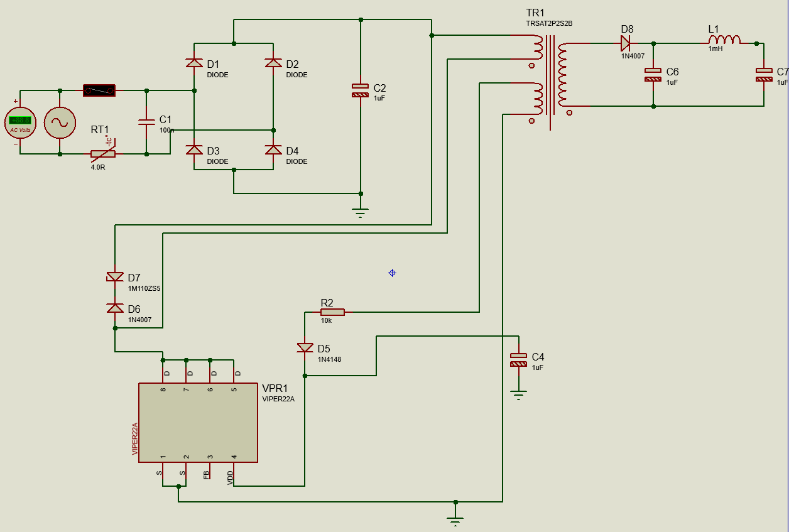Click the ground symbol below C4

(x=518, y=396)
